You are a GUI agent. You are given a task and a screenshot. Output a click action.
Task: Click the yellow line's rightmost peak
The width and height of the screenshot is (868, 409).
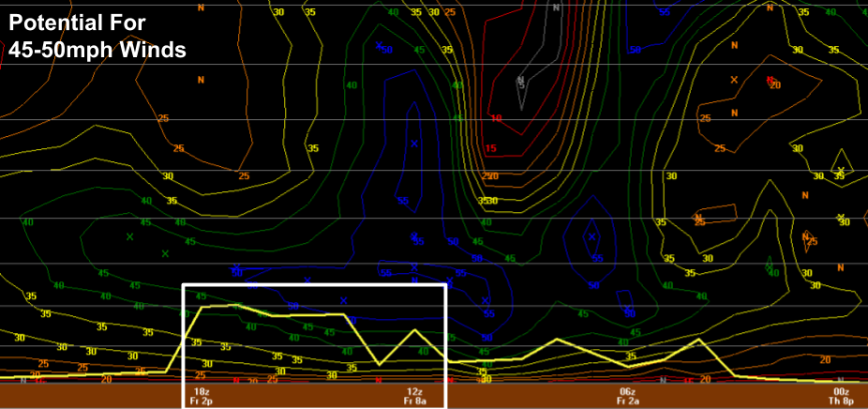click(699, 340)
